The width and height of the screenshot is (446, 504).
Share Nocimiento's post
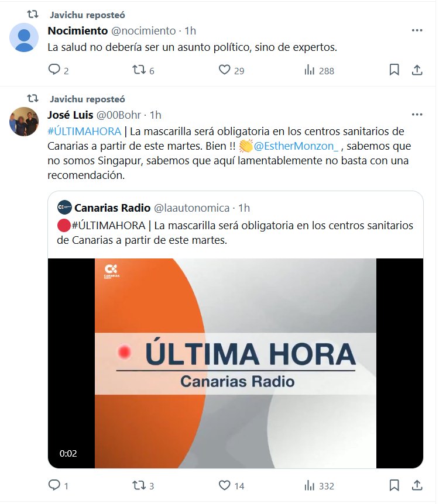[x=417, y=70]
